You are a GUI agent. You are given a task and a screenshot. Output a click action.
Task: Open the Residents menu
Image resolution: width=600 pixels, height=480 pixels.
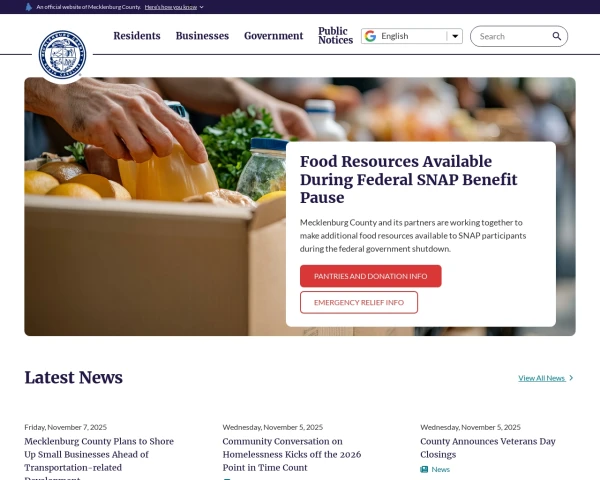point(137,36)
